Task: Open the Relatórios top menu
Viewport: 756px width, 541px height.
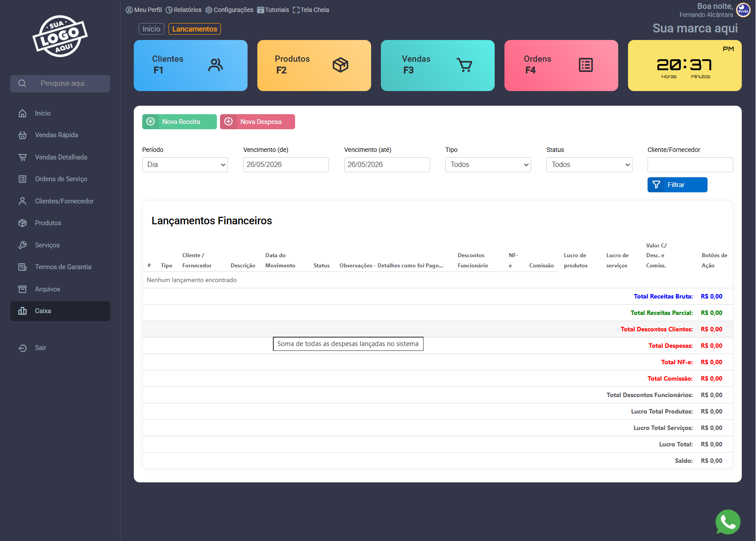Action: pos(184,10)
